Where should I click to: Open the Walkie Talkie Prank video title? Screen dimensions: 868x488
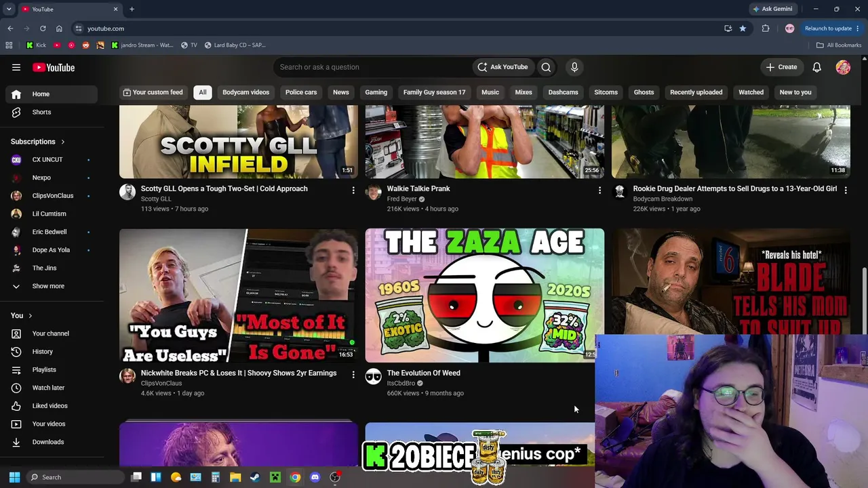pos(418,188)
